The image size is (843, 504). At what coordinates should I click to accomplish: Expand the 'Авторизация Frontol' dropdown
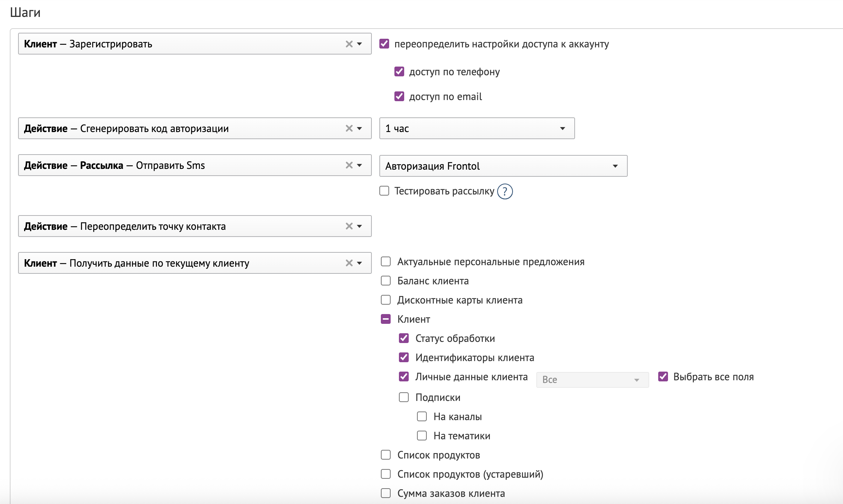click(x=503, y=166)
